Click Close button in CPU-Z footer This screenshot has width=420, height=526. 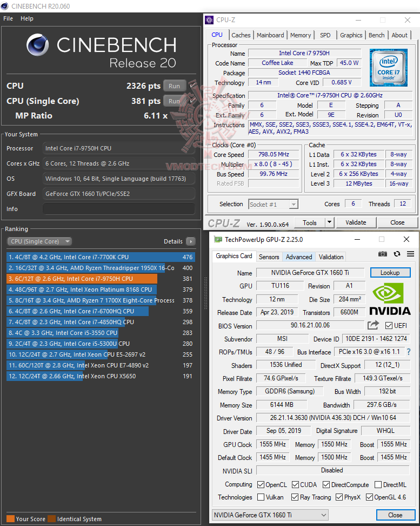[x=397, y=222]
